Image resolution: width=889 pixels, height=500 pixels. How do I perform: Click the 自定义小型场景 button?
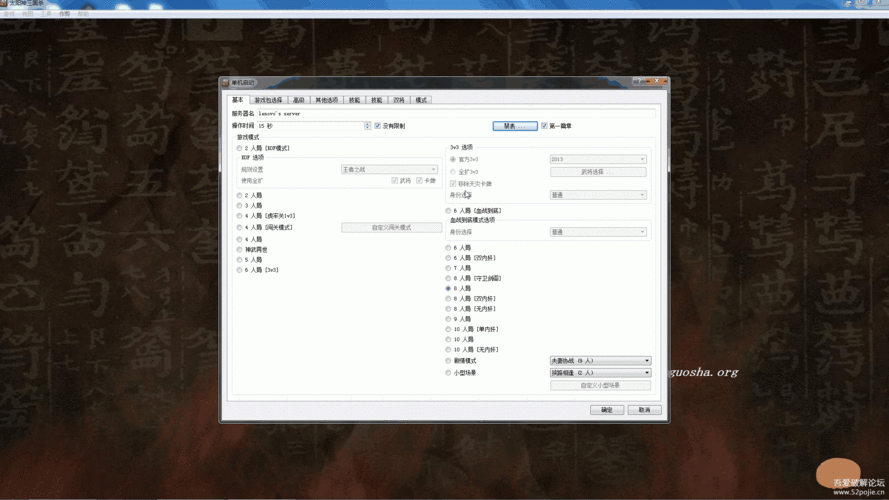coord(600,385)
